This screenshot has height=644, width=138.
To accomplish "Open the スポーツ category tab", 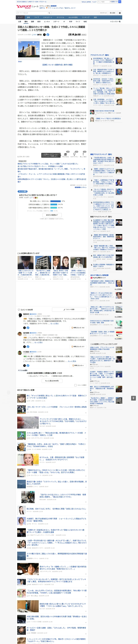I will pyautogui.click(x=56, y=21).
